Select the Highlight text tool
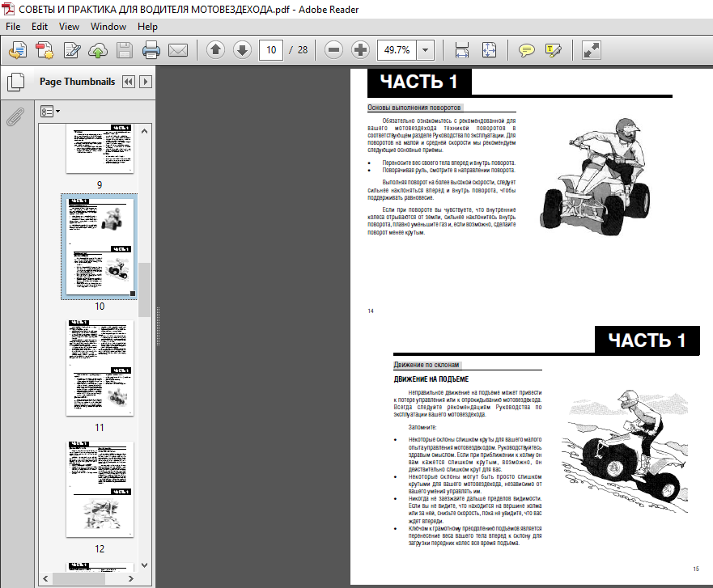 pos(553,50)
